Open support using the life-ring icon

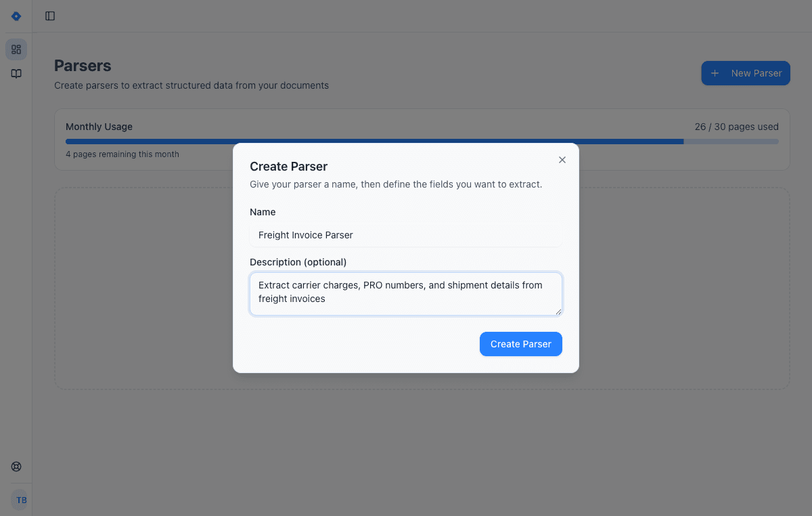point(16,466)
